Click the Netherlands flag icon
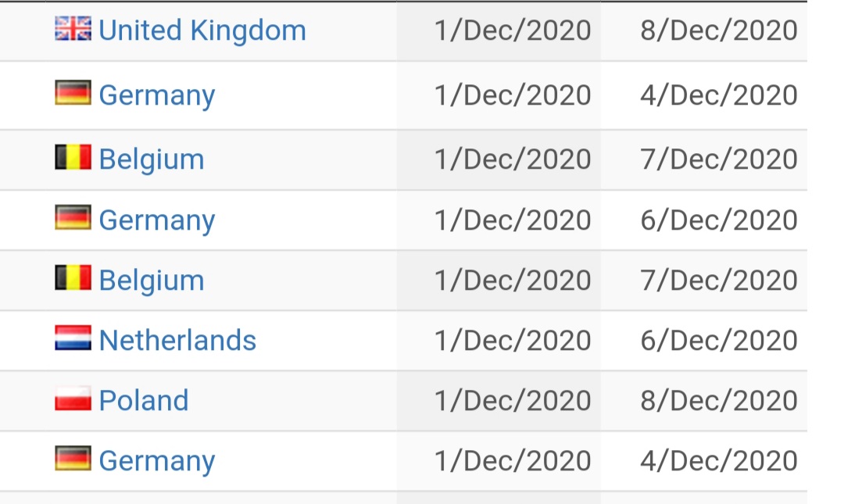The height and width of the screenshot is (504, 844). [x=73, y=338]
